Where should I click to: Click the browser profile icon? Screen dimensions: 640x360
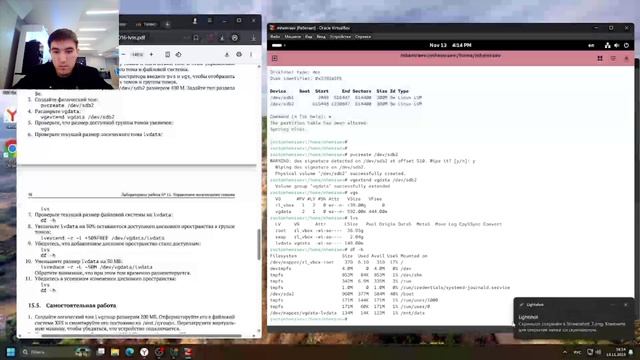[x=195, y=21]
